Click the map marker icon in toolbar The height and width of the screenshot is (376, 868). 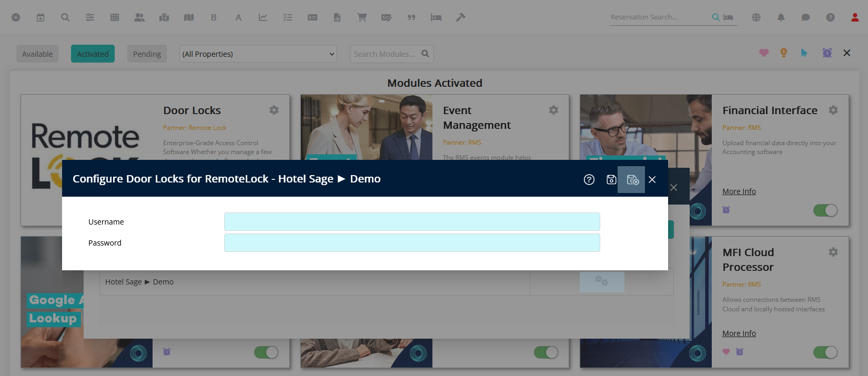click(x=164, y=17)
